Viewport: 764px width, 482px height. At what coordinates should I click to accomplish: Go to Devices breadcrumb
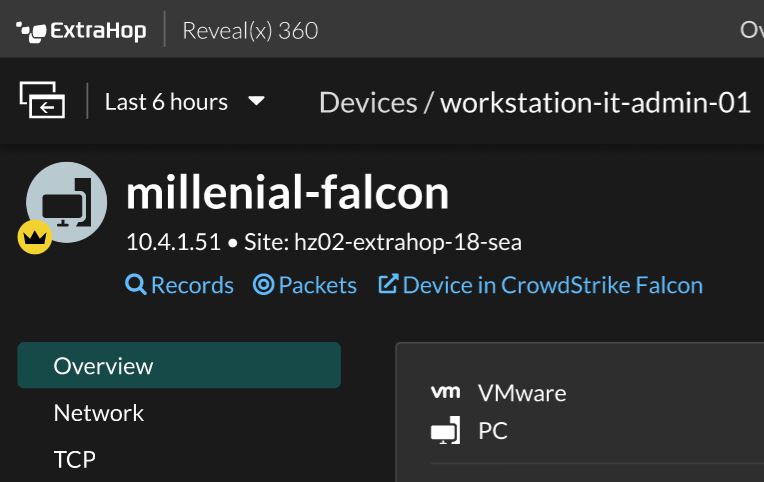tap(368, 103)
